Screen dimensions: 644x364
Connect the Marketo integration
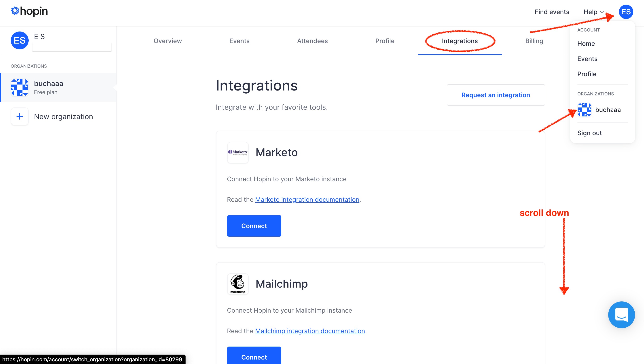pyautogui.click(x=254, y=226)
